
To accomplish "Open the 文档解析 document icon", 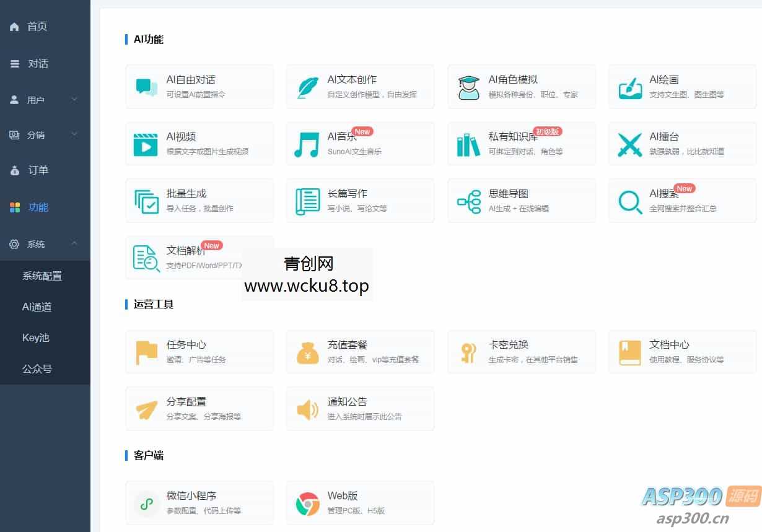I will [x=146, y=258].
